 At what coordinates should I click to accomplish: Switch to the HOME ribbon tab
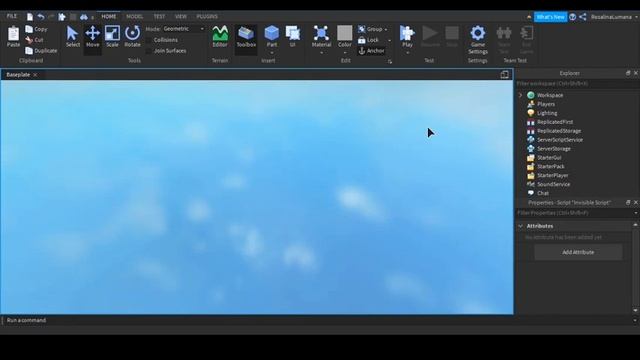109,16
